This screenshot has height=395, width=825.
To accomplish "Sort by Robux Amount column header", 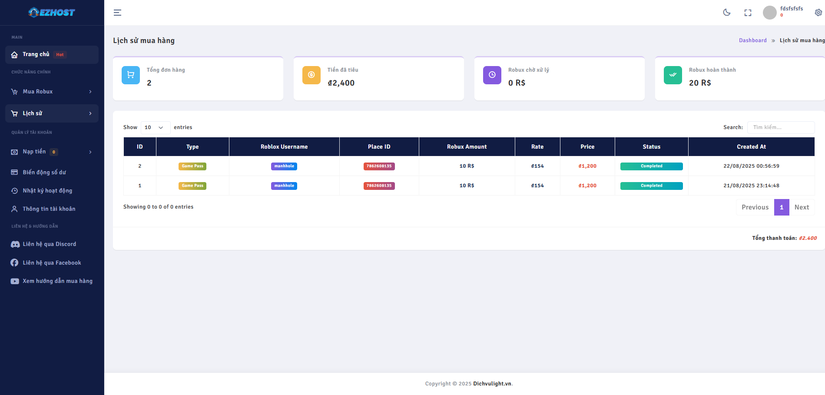I will (467, 147).
